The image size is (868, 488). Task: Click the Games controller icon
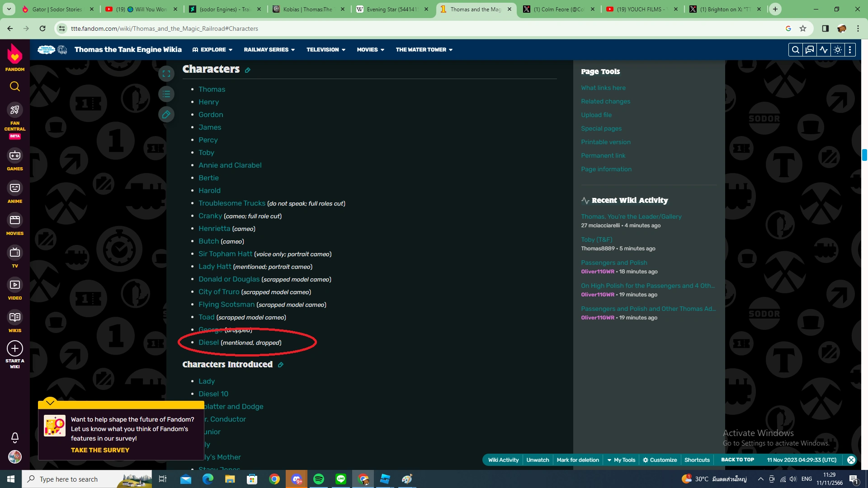tap(15, 156)
